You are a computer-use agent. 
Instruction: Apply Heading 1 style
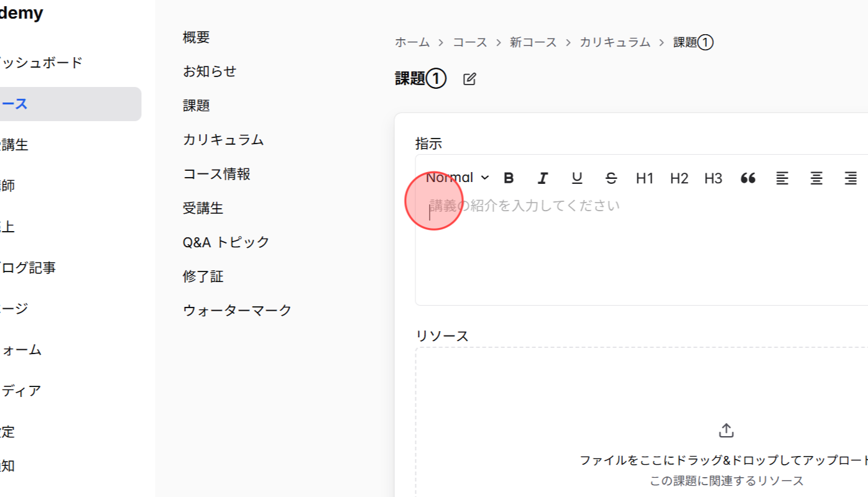pos(645,178)
